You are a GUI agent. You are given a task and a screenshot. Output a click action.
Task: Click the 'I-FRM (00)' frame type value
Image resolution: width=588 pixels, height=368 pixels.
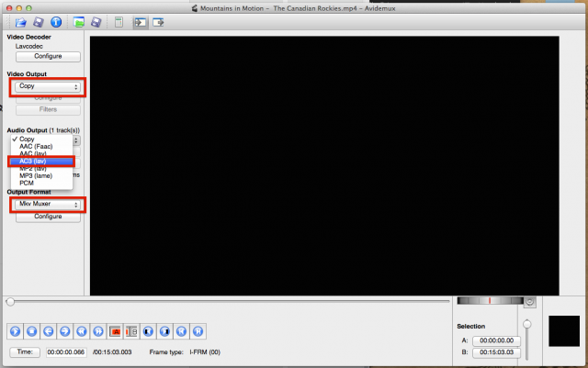[x=205, y=352]
